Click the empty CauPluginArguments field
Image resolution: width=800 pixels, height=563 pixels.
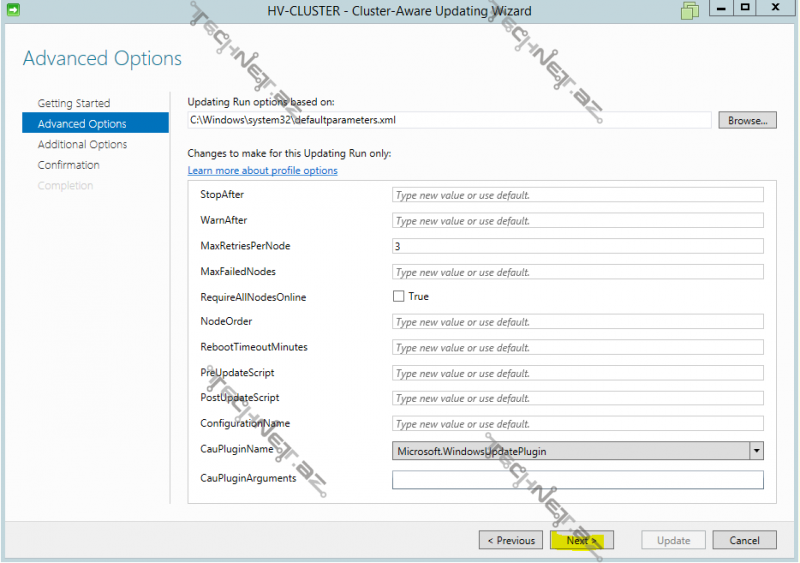[x=577, y=480]
